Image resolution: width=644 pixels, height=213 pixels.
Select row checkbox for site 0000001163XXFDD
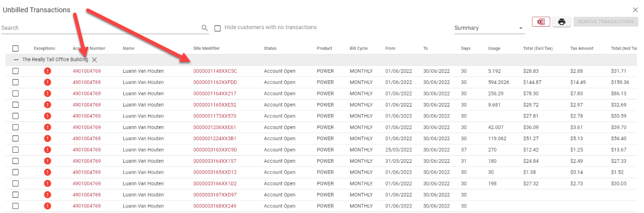(16, 82)
